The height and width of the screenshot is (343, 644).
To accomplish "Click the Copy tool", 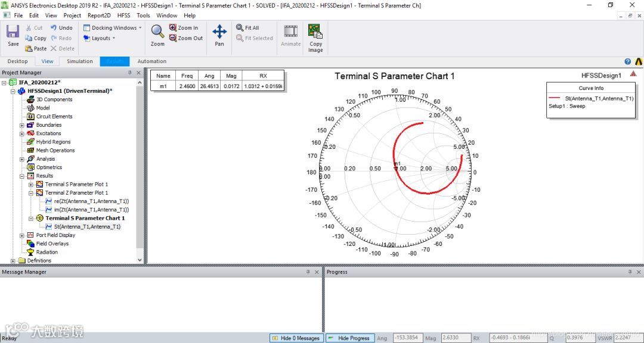I will [x=35, y=38].
